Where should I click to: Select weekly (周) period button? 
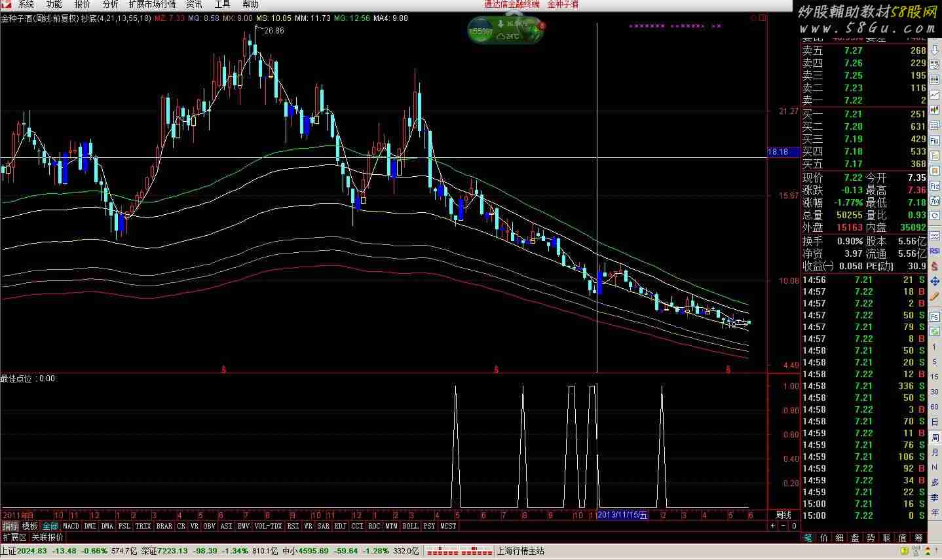tap(935, 437)
